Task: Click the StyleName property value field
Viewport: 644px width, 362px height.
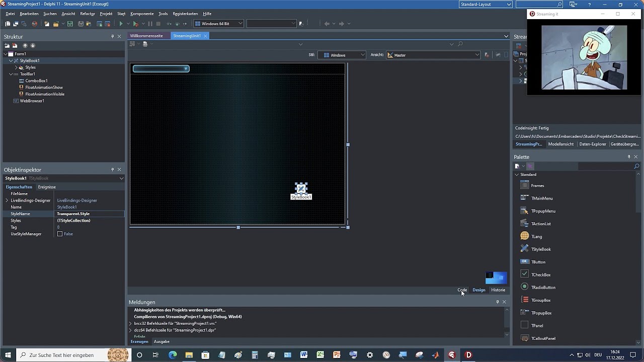Action: click(x=90, y=214)
